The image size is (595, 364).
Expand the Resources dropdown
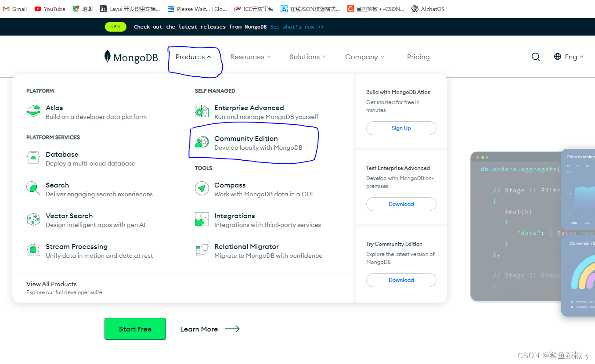pos(250,57)
